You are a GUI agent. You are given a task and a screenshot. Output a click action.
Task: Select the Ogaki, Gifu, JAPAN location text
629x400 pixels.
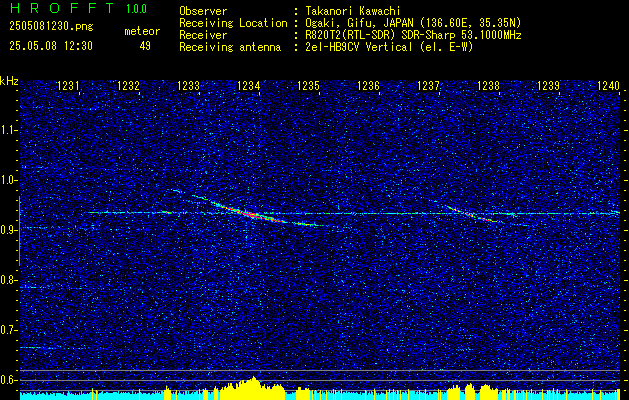413,23
